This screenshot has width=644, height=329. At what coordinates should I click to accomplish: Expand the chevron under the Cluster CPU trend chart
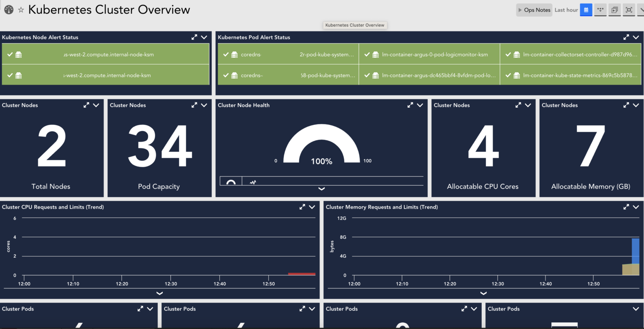point(159,293)
